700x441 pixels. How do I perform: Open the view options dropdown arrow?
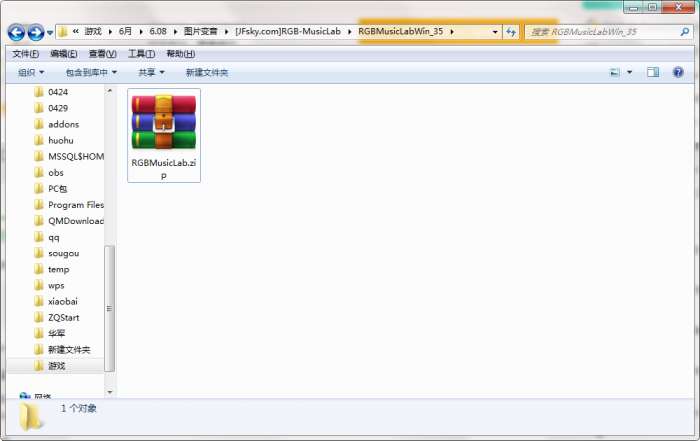click(629, 72)
